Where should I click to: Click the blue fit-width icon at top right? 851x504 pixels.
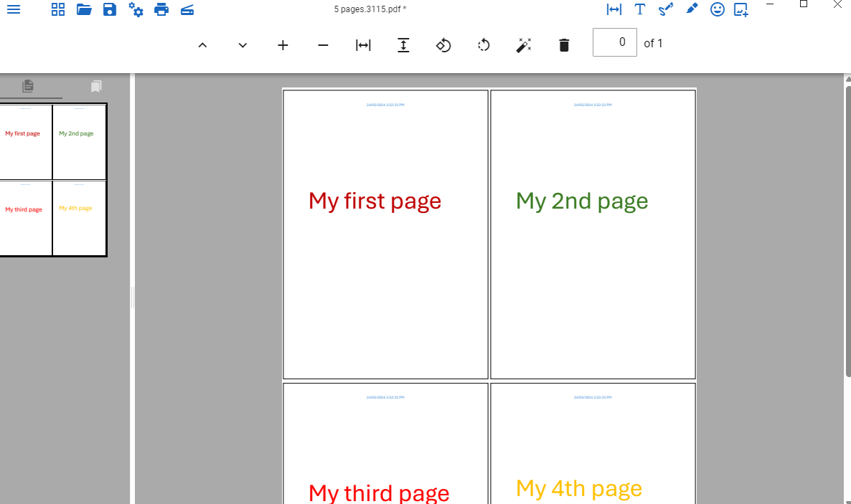[x=613, y=9]
